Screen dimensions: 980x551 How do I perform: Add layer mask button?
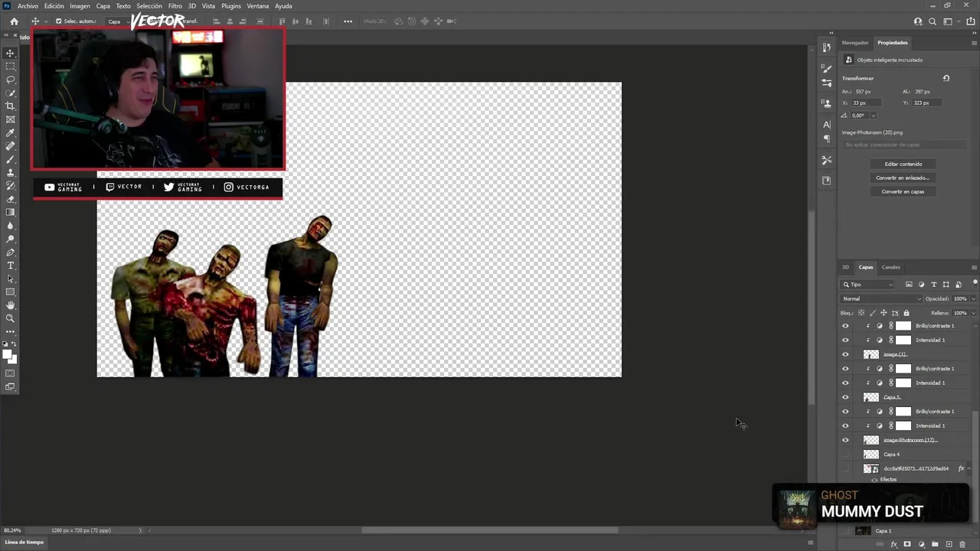pyautogui.click(x=907, y=544)
